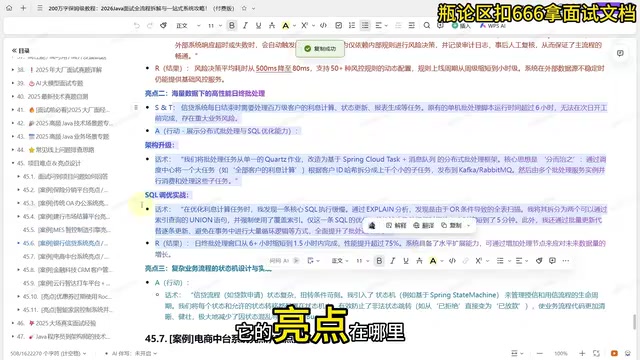Toggle italic in the top toolbar
This screenshot has width=640, height=360.
(245, 25)
